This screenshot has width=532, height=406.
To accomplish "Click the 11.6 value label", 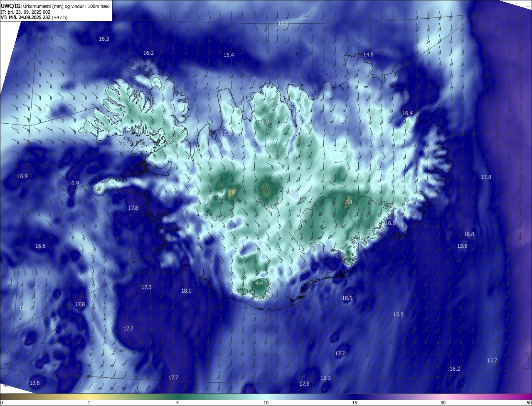I will tap(283, 24).
